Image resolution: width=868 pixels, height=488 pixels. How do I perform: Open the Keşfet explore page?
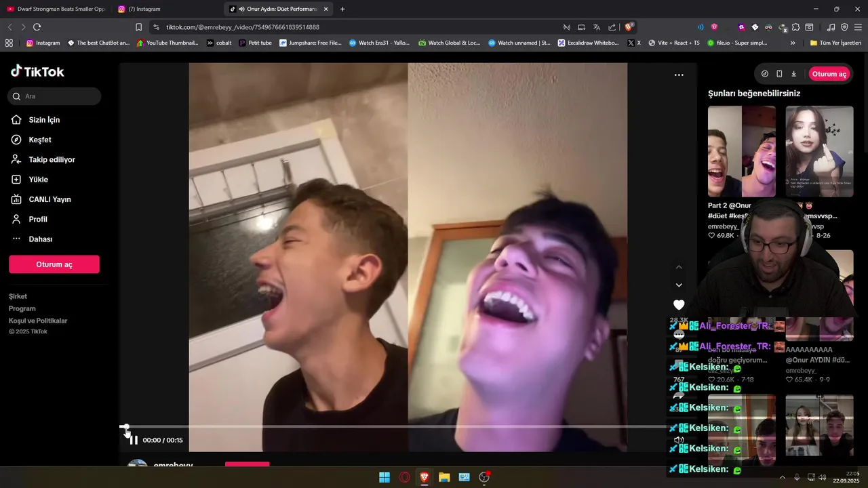pos(40,140)
